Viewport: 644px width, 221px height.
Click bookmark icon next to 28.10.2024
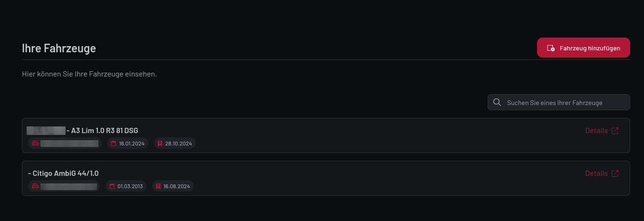pos(160,144)
